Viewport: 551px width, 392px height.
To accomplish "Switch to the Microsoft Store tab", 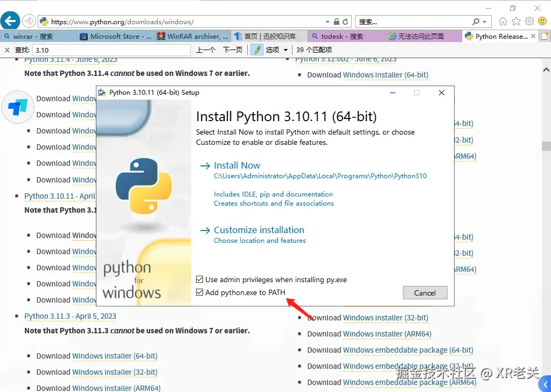I will pos(115,36).
